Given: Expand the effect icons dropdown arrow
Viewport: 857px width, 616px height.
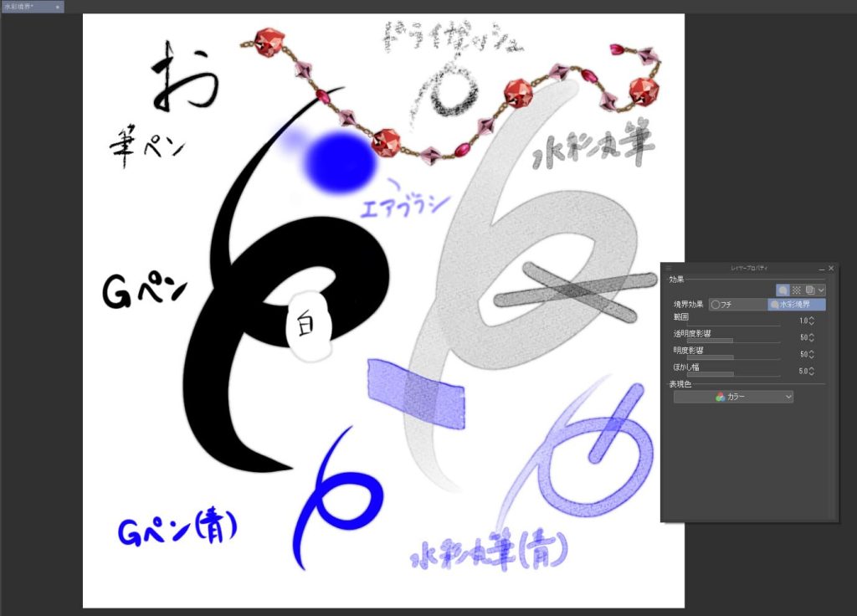Looking at the screenshot, I should pyautogui.click(x=821, y=290).
